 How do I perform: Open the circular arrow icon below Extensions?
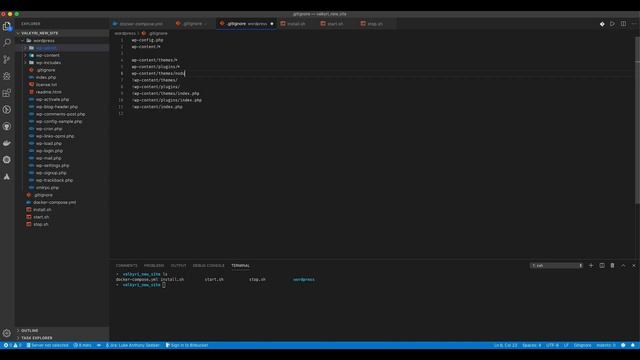(x=7, y=110)
